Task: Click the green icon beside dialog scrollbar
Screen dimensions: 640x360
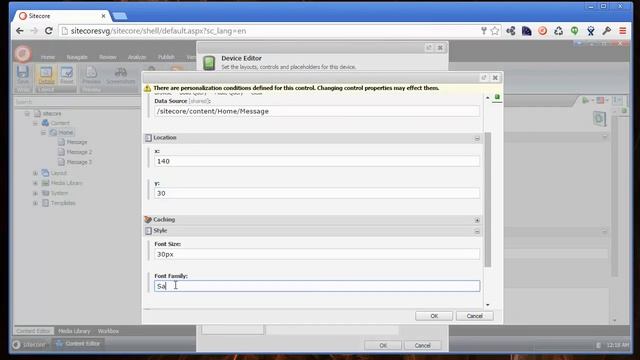Action: [497, 97]
